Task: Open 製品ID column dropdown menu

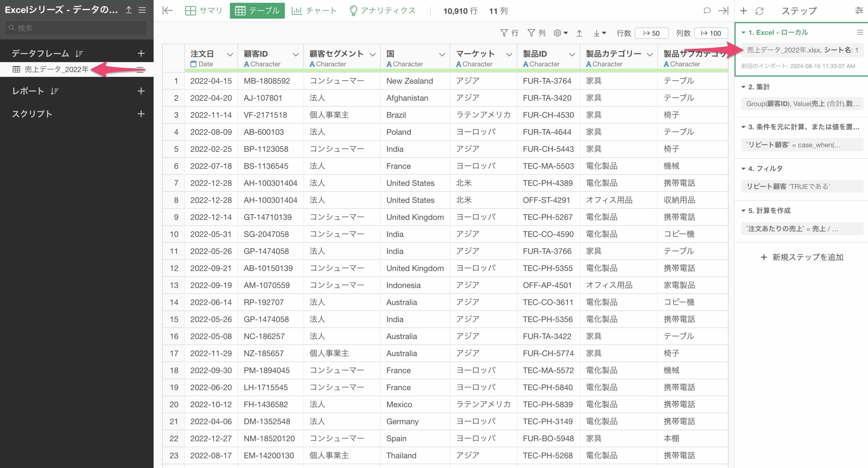Action: 572,54
